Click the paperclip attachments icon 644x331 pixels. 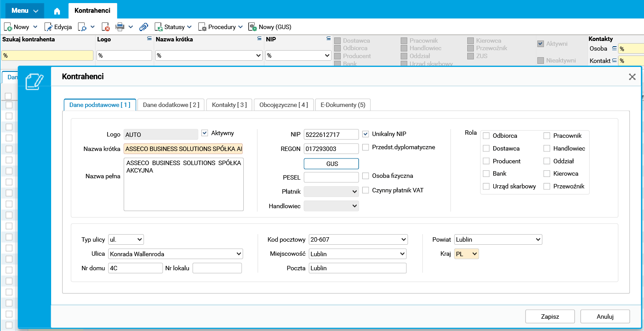pos(144,27)
